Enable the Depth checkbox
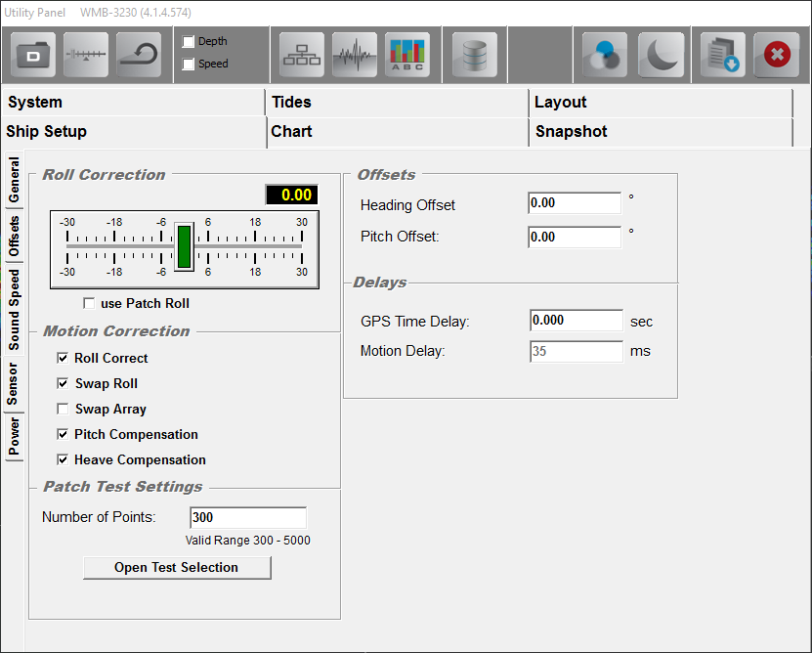Image resolution: width=812 pixels, height=653 pixels. (189, 42)
